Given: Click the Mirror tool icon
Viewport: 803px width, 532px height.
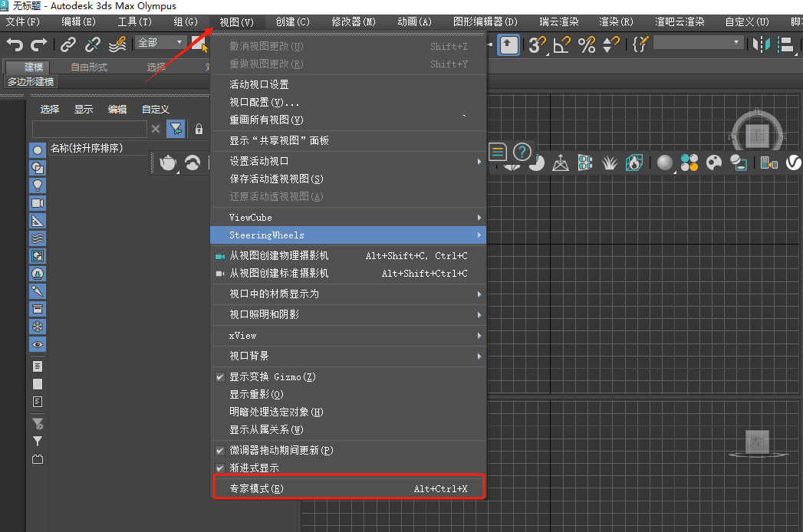Looking at the screenshot, I should click(x=761, y=44).
